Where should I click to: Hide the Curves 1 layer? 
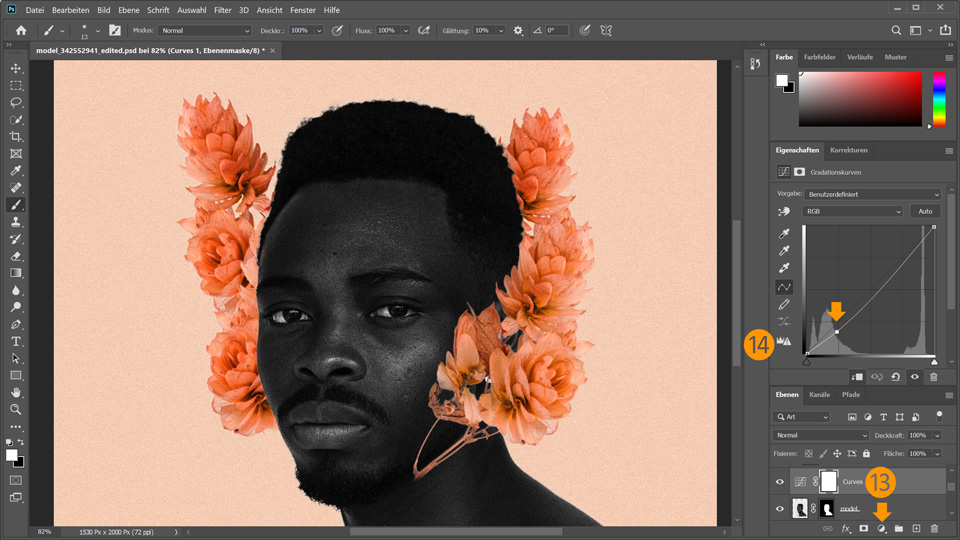781,482
